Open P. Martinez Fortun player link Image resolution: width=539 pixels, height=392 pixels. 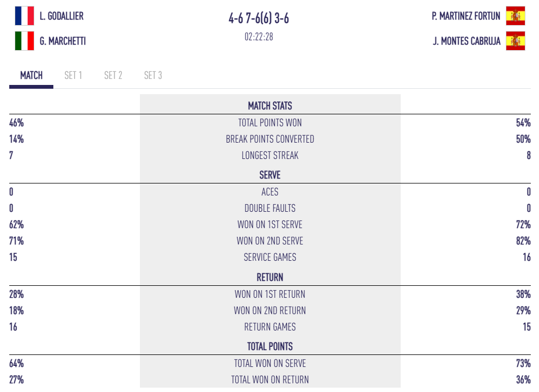tap(465, 16)
